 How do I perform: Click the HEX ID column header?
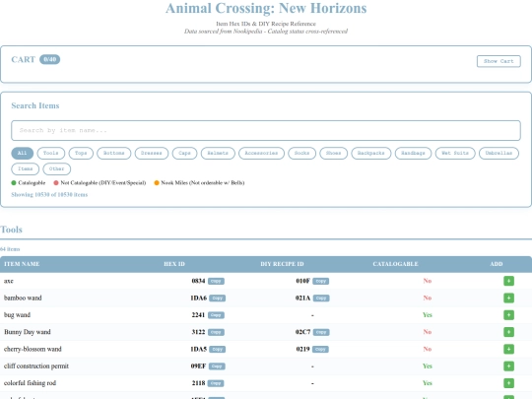pyautogui.click(x=174, y=264)
